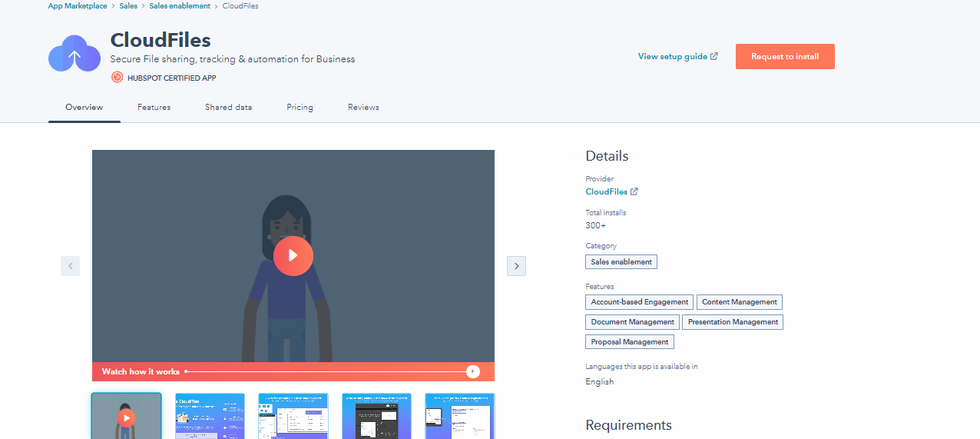Screen dimensions: 980x439
Task: Select fifth thumbnail in carousel strip
Action: click(460, 416)
